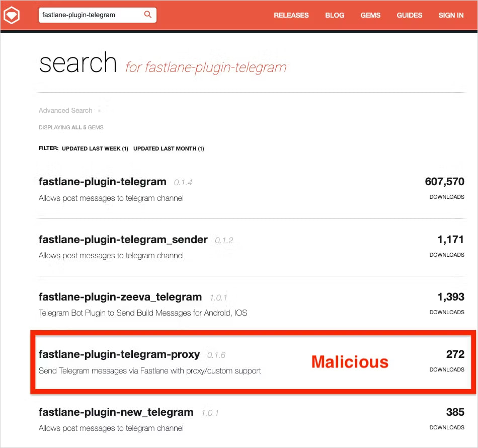Viewport: 478px width, 448px height.
Task: Click the search magnifier icon
Action: 147,15
